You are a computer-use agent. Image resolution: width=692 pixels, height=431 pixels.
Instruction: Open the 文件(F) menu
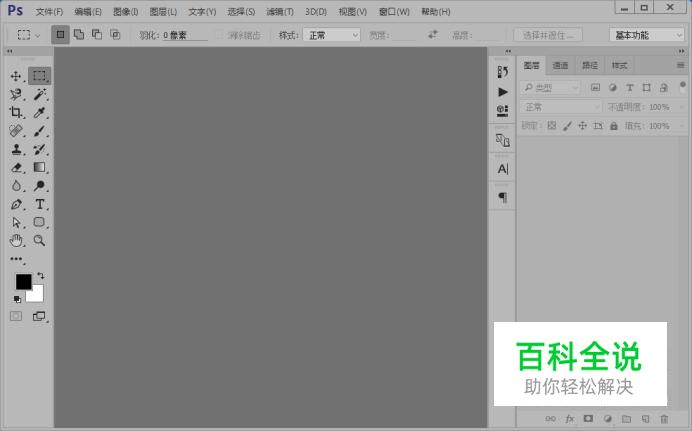49,12
